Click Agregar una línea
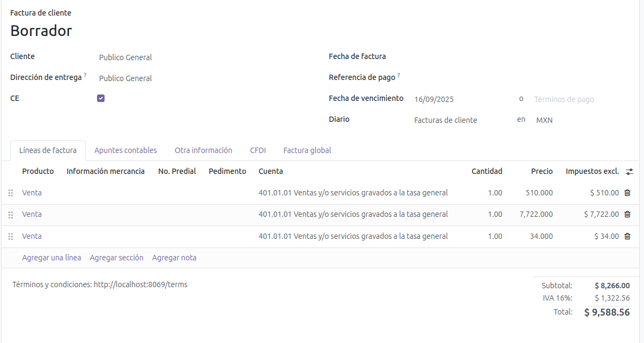The height and width of the screenshot is (343, 644). [x=51, y=258]
